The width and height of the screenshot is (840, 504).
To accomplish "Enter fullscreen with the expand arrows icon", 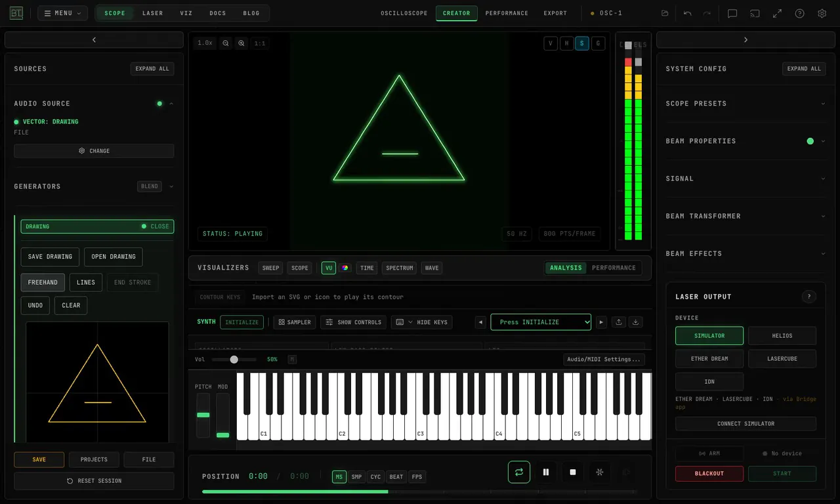I will pyautogui.click(x=777, y=13).
